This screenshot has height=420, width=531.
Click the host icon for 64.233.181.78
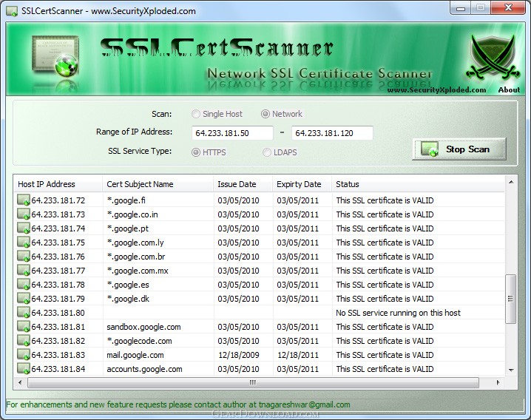point(24,285)
